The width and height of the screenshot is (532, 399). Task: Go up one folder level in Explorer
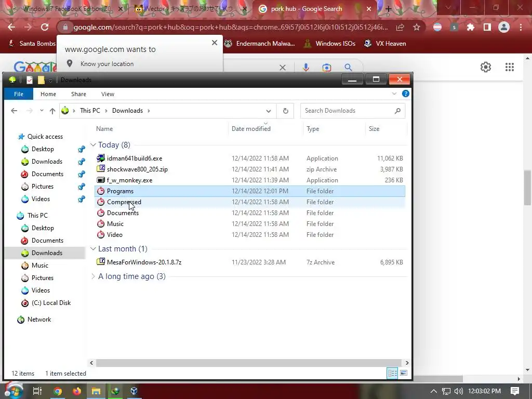click(52, 111)
